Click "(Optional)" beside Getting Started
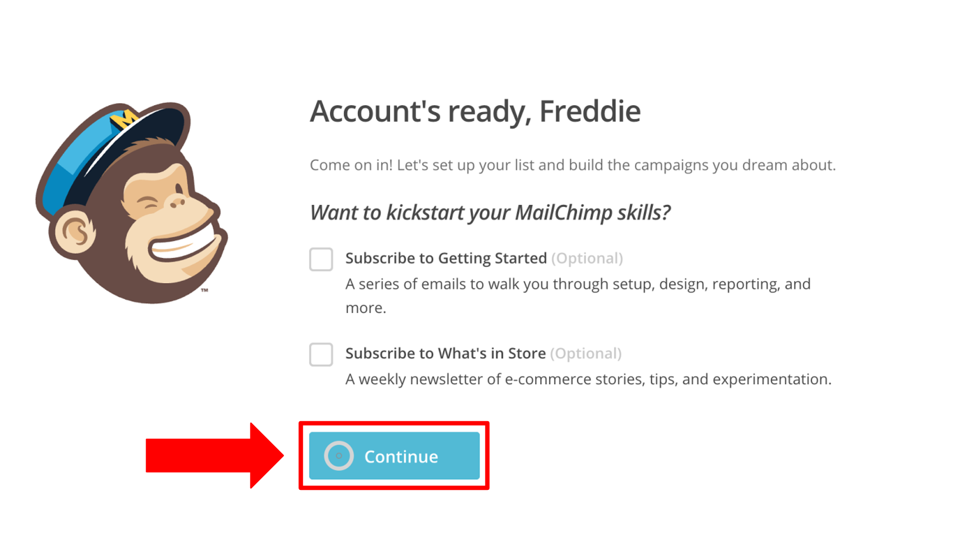Image resolution: width=980 pixels, height=551 pixels. tap(587, 258)
